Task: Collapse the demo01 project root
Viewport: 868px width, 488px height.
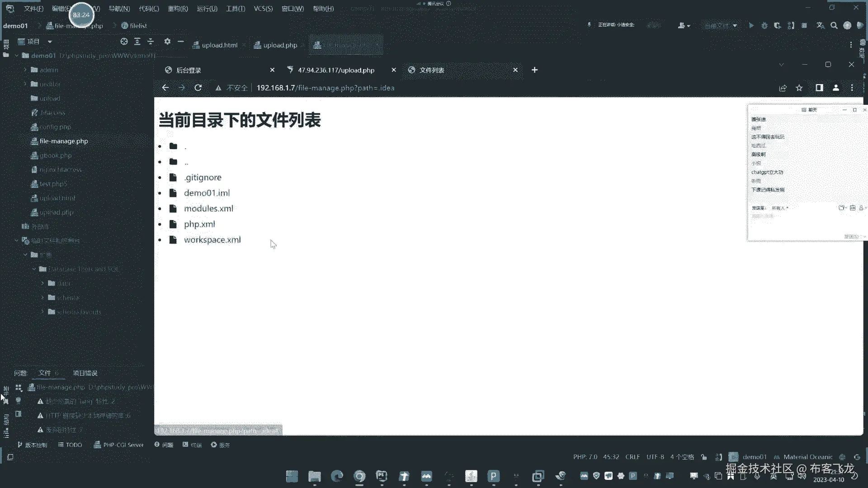Action: tap(17, 56)
